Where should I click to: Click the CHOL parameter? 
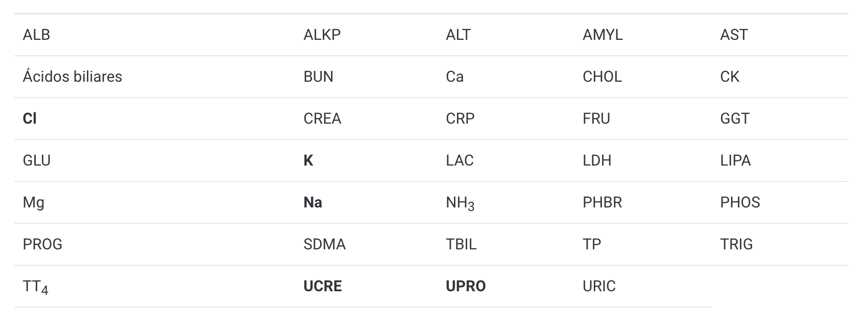pos(602,77)
